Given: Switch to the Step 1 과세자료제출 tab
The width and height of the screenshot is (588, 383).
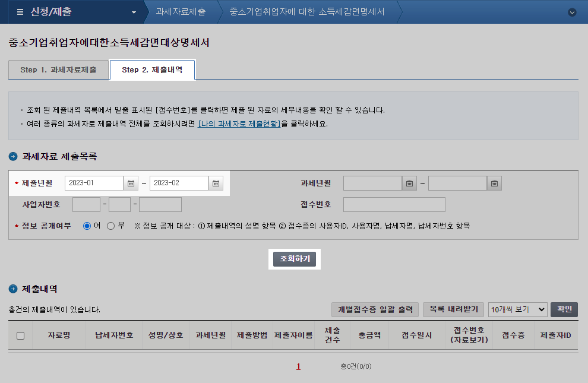Looking at the screenshot, I should click(x=58, y=68).
